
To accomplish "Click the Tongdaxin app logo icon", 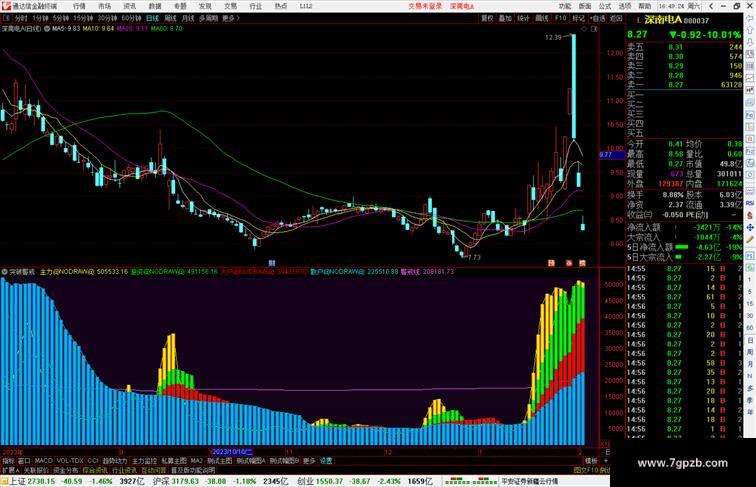I will [x=6, y=6].
